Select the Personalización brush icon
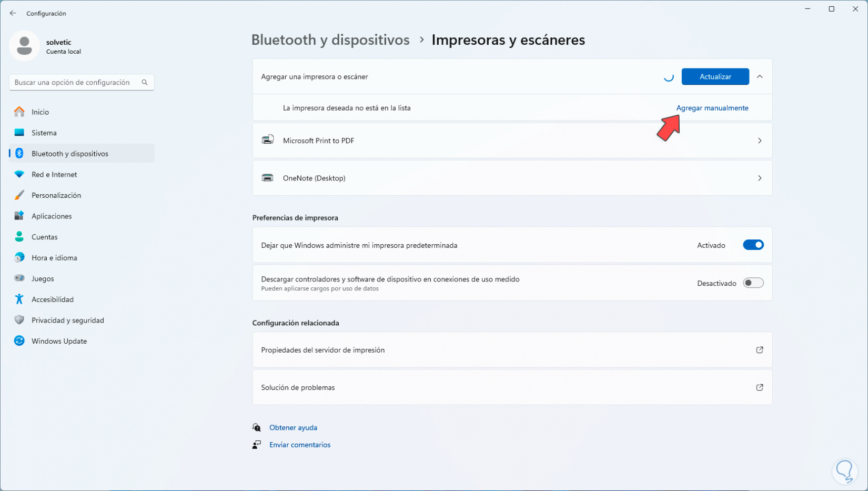868x491 pixels. (19, 195)
